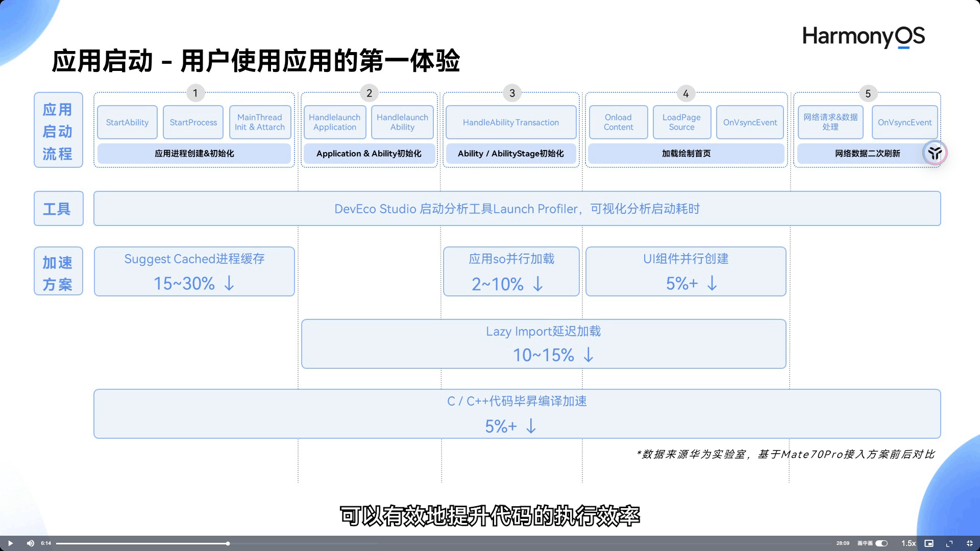
Task: Toggle the 画中画 picture-in-picture switch
Action: click(881, 543)
